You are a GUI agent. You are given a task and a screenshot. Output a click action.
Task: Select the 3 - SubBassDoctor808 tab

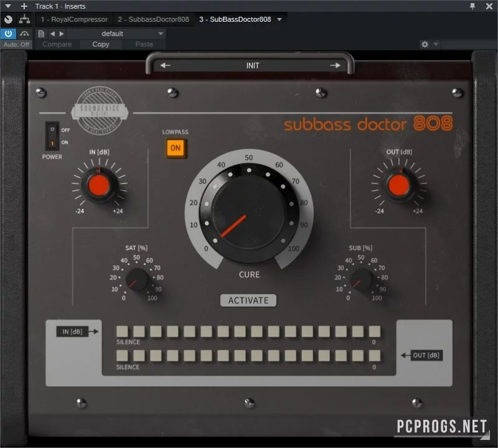tap(235, 19)
